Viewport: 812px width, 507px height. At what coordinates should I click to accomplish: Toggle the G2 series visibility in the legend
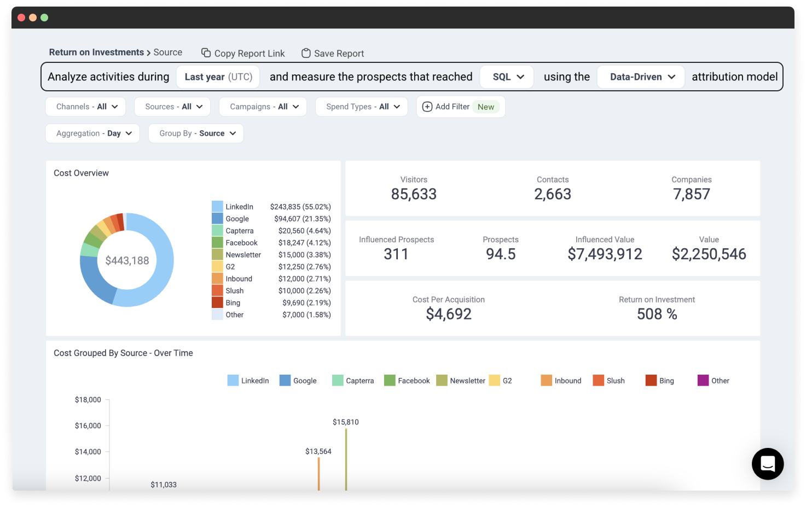[x=494, y=380]
